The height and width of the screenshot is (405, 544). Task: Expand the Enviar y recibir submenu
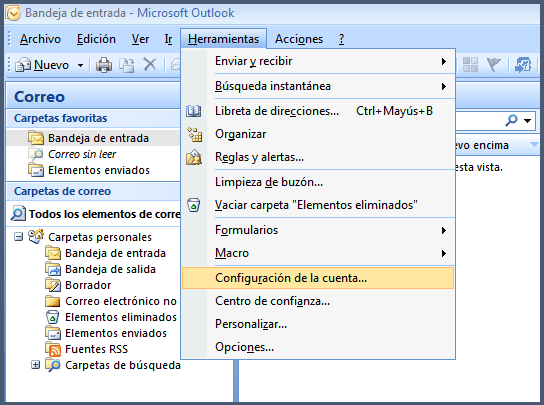click(443, 61)
